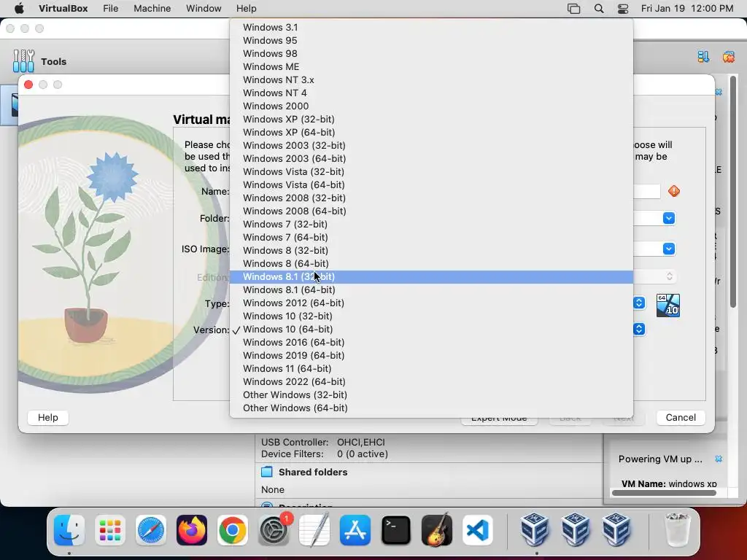Select Windows ME option
Screen dimensions: 747x560
click(431, 66)
